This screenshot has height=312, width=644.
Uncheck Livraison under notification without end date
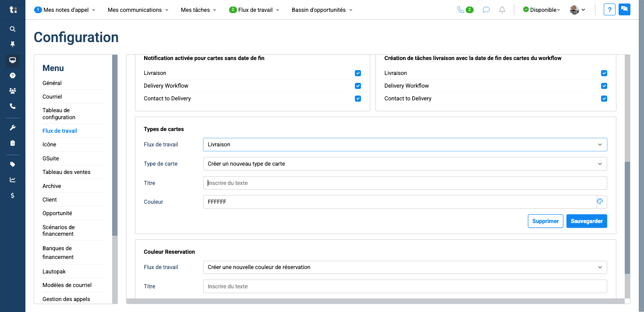[358, 73]
